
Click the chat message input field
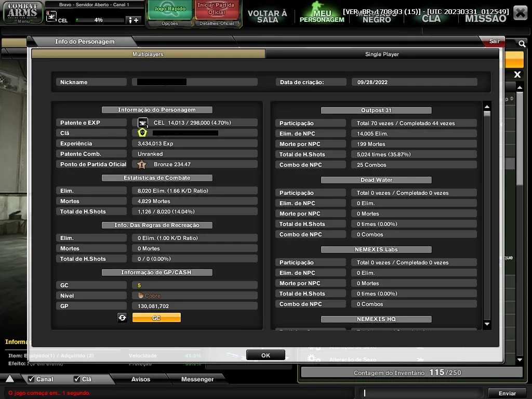click(422, 393)
